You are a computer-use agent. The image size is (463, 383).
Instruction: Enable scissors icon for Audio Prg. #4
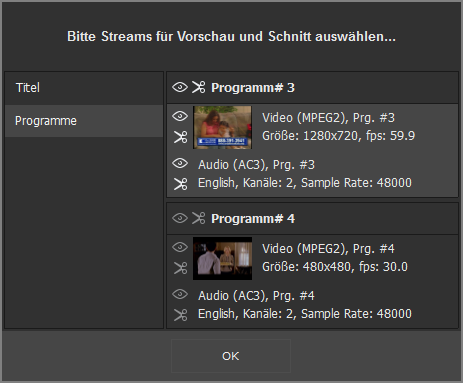pos(180,315)
